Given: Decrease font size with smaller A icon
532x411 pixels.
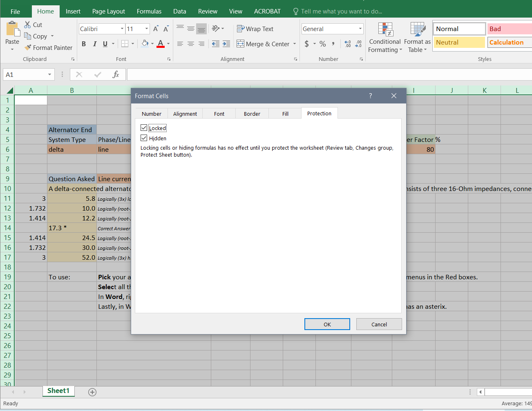Looking at the screenshot, I should point(166,29).
